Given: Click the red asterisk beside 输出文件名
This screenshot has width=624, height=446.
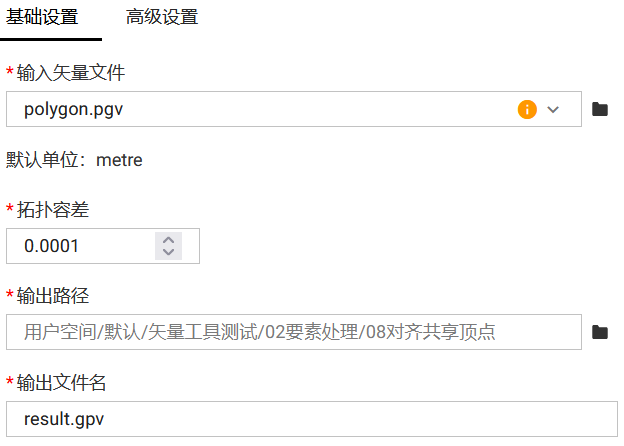Looking at the screenshot, I should 10,382.
